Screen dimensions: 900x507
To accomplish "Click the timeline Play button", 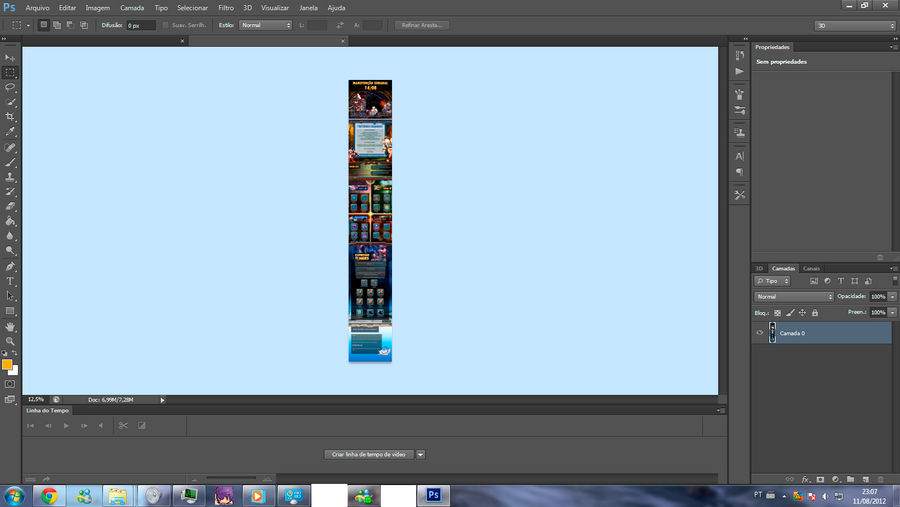I will tap(66, 426).
